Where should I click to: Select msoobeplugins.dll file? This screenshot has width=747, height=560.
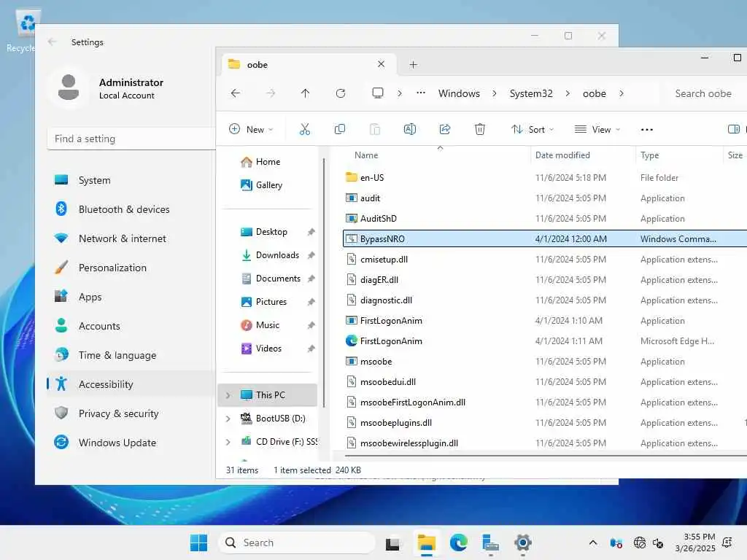(395, 423)
